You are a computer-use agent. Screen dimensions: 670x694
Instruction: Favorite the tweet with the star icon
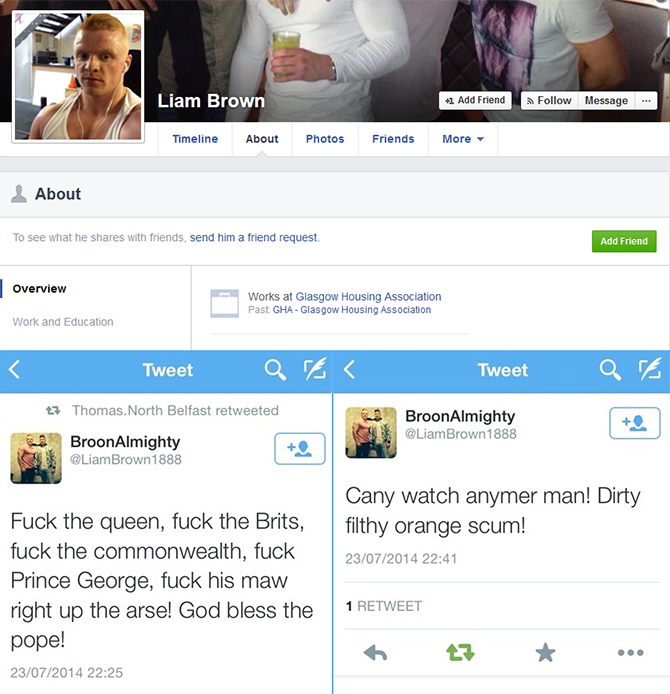coord(545,652)
